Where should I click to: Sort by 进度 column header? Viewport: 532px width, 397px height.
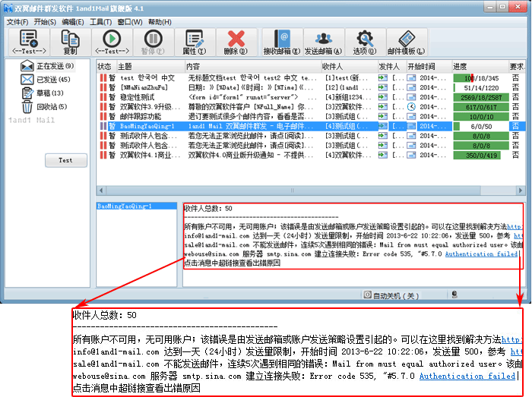(x=480, y=66)
